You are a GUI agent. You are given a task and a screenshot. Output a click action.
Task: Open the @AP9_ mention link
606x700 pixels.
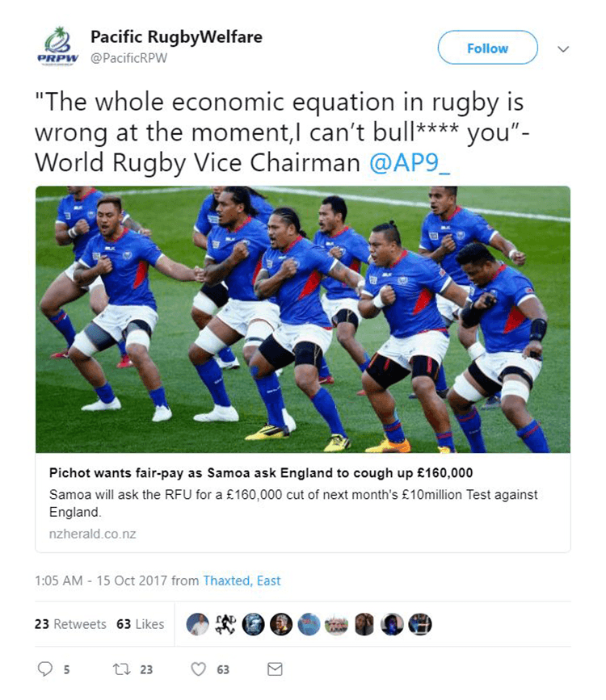click(409, 162)
